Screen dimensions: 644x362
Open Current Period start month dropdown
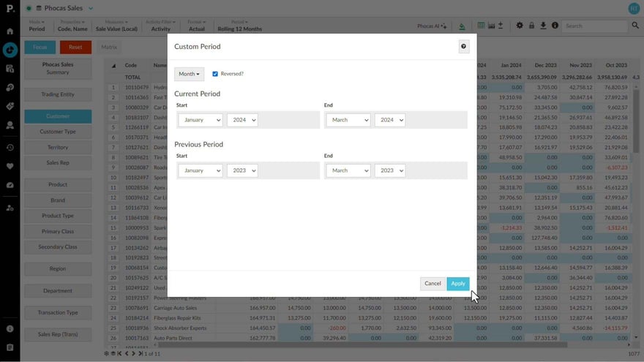click(x=200, y=120)
